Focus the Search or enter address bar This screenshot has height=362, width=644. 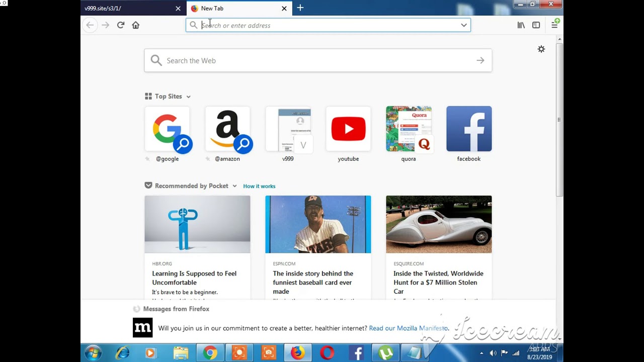coord(328,25)
